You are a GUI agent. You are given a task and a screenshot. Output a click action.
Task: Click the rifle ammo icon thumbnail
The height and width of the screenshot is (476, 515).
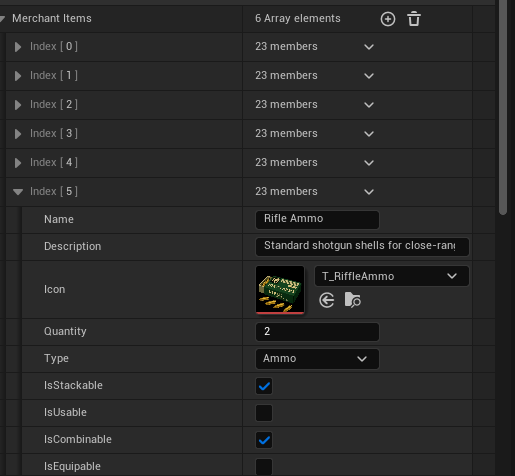point(280,290)
